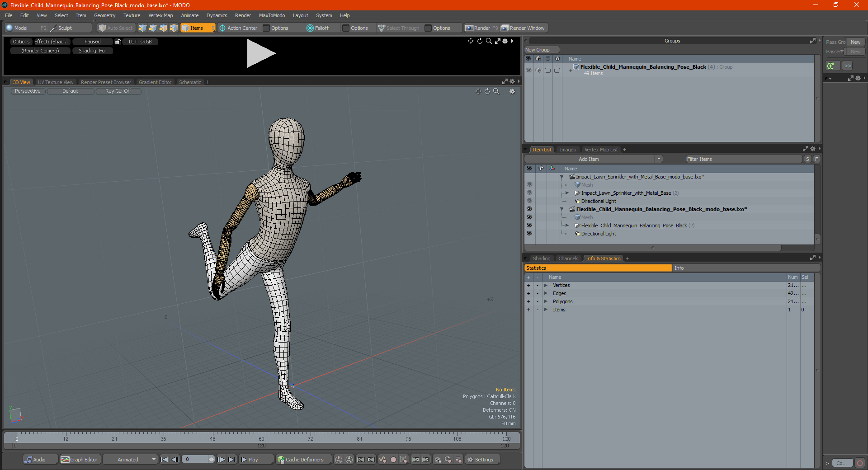Collapse Flexible_Child_Mannequin scene file tree
The image size is (868, 470).
(562, 209)
